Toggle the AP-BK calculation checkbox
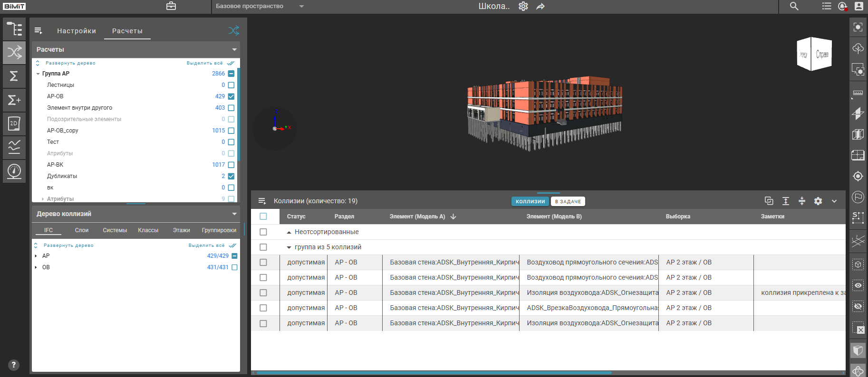The height and width of the screenshot is (377, 868). point(231,165)
